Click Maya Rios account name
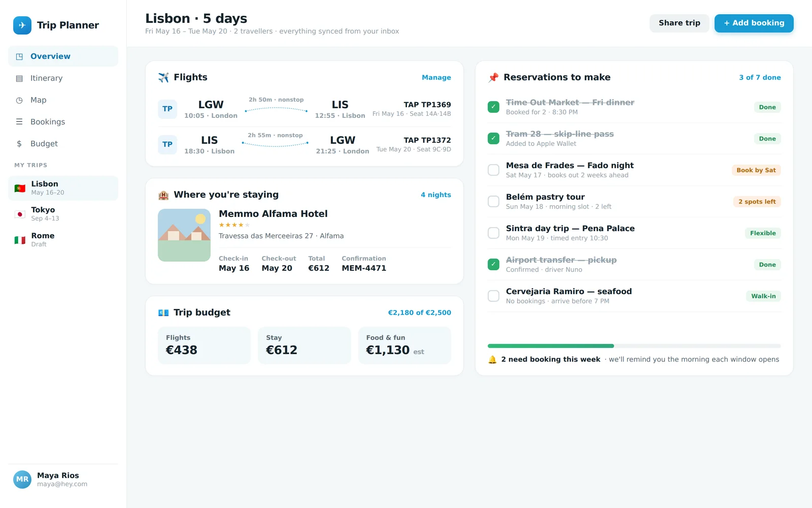The height and width of the screenshot is (508, 812). pyautogui.click(x=58, y=475)
